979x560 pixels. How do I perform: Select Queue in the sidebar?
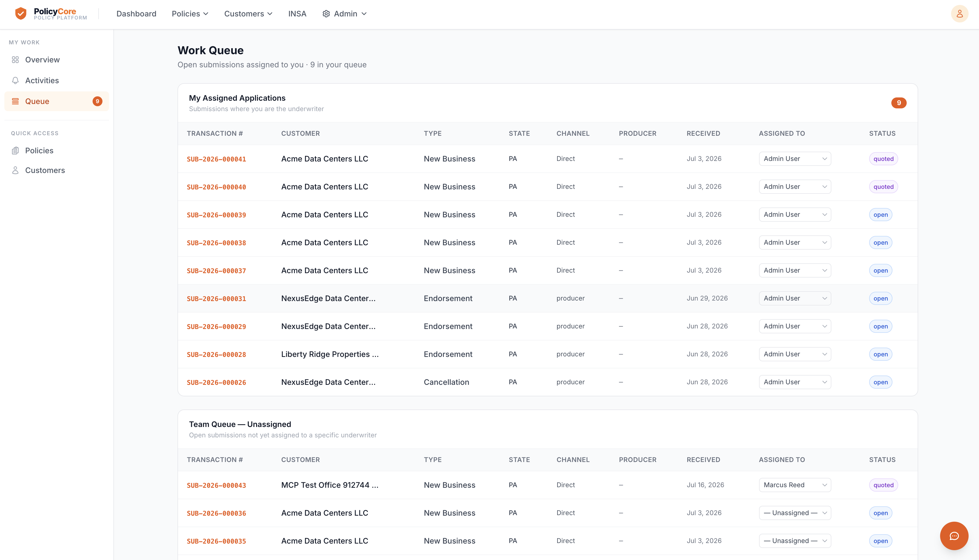pos(57,101)
